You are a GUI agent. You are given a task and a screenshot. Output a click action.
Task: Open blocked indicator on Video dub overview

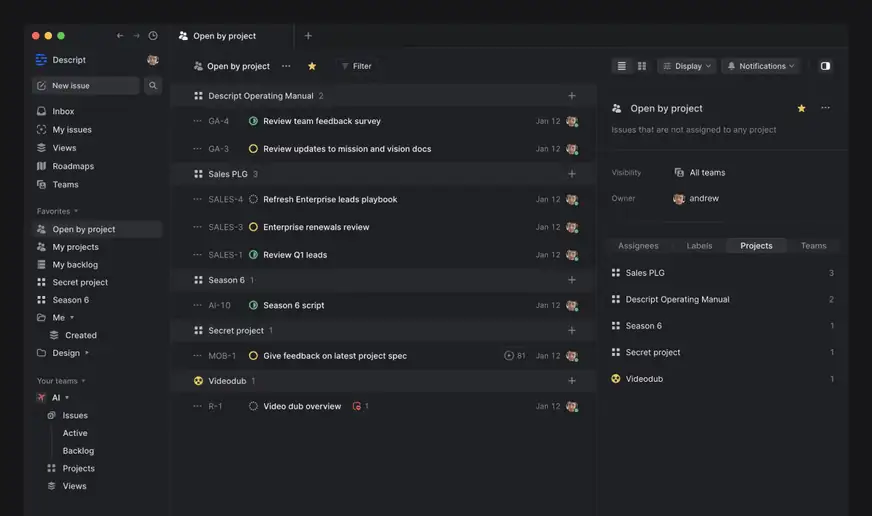tap(360, 406)
